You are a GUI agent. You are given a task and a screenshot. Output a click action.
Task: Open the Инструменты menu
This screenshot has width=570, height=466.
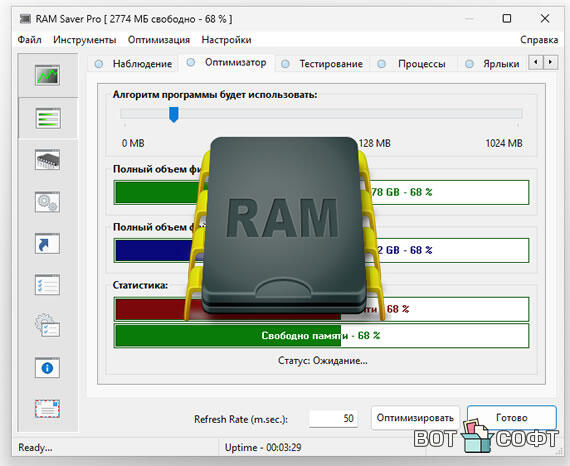coord(85,40)
